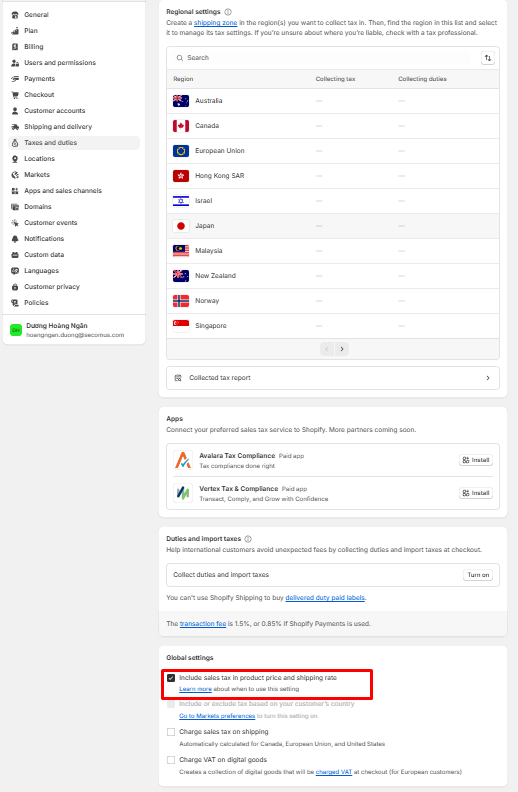Image resolution: width=518 pixels, height=792 pixels.
Task: Turn on Collect duties and import taxes
Action: [478, 575]
